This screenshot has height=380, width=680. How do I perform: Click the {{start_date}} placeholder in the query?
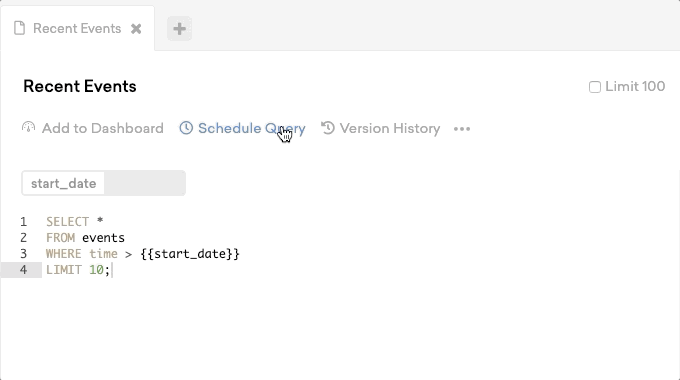(x=190, y=254)
